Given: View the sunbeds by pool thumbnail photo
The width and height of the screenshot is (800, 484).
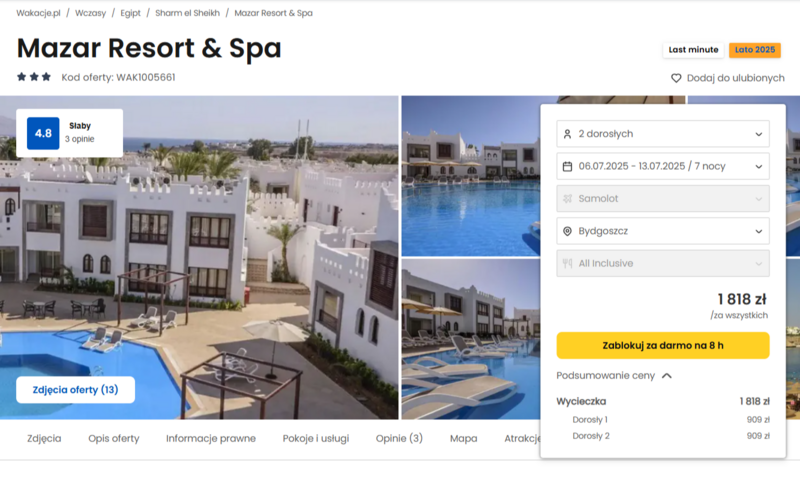Looking at the screenshot, I should click(x=470, y=339).
